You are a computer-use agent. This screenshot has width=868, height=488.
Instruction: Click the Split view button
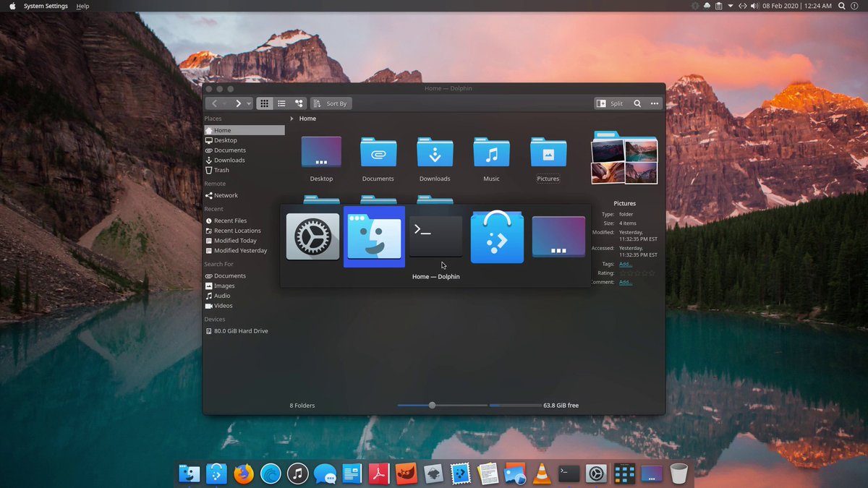point(610,103)
